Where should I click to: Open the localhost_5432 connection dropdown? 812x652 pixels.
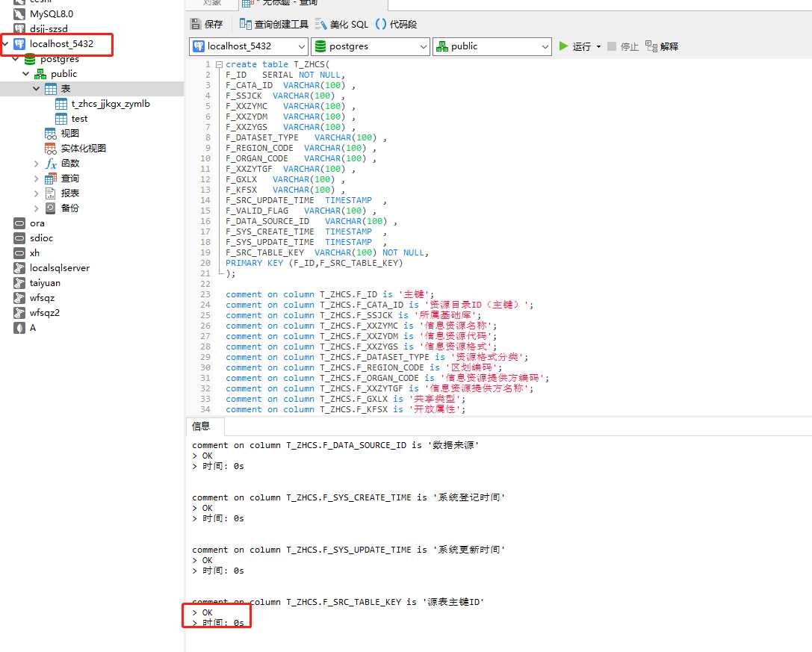(249, 46)
